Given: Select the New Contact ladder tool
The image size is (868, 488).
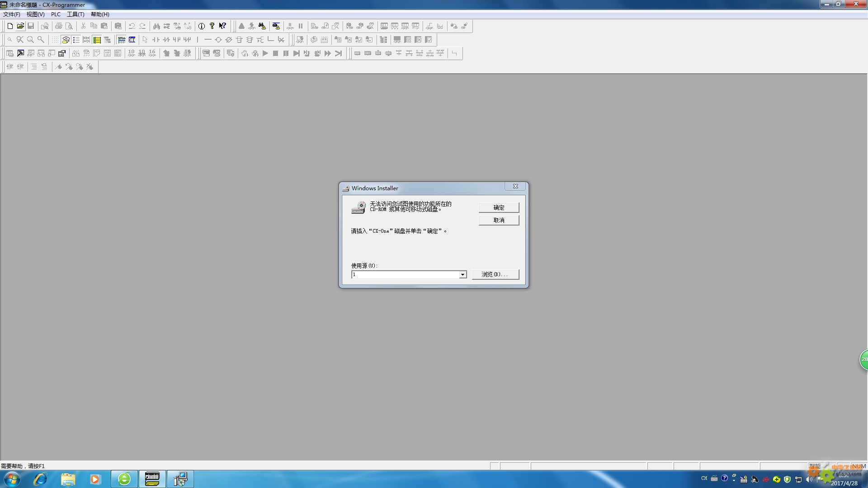Looking at the screenshot, I should 156,40.
